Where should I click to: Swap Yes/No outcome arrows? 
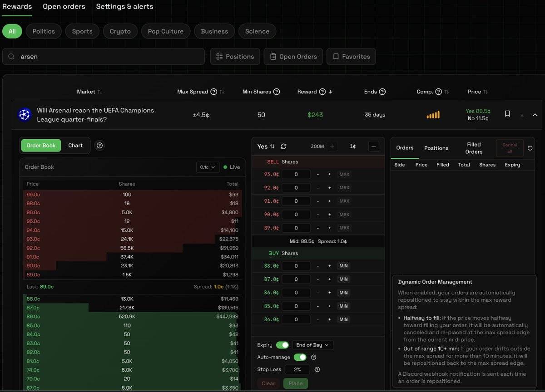tap(272, 146)
